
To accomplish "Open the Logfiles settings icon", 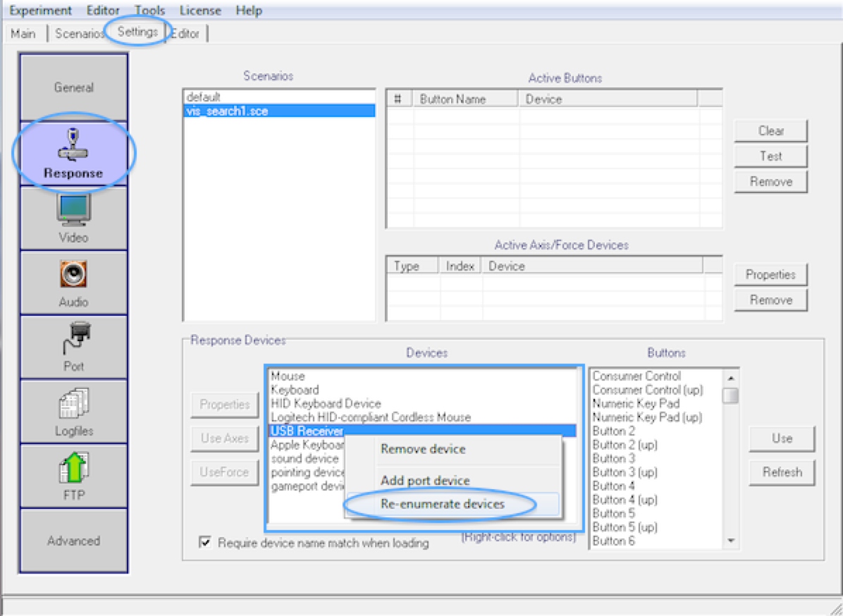I will tap(73, 403).
